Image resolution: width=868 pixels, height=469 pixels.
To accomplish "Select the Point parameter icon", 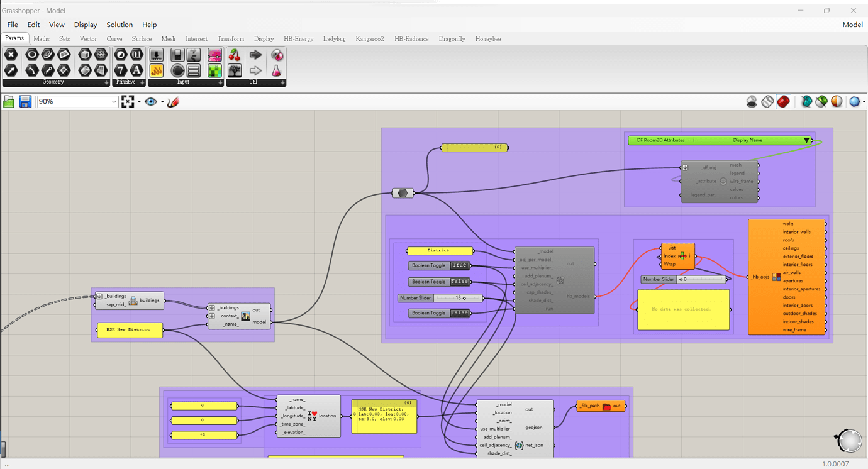I will pos(11,55).
